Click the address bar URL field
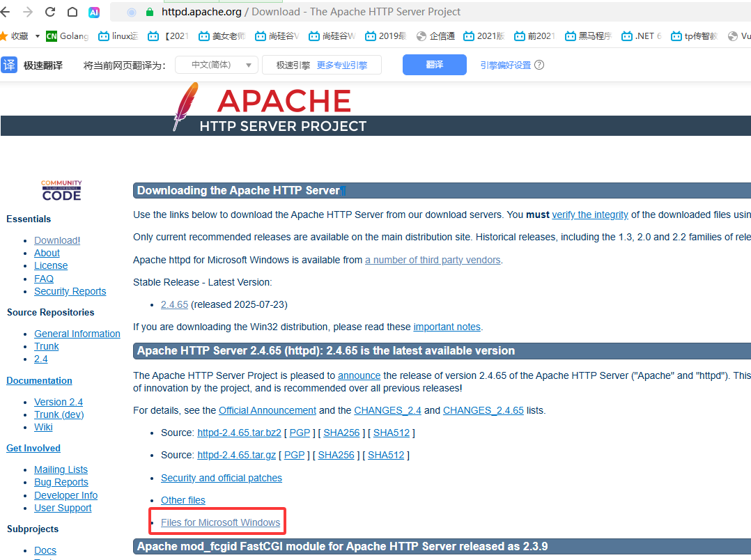 pyautogui.click(x=431, y=12)
